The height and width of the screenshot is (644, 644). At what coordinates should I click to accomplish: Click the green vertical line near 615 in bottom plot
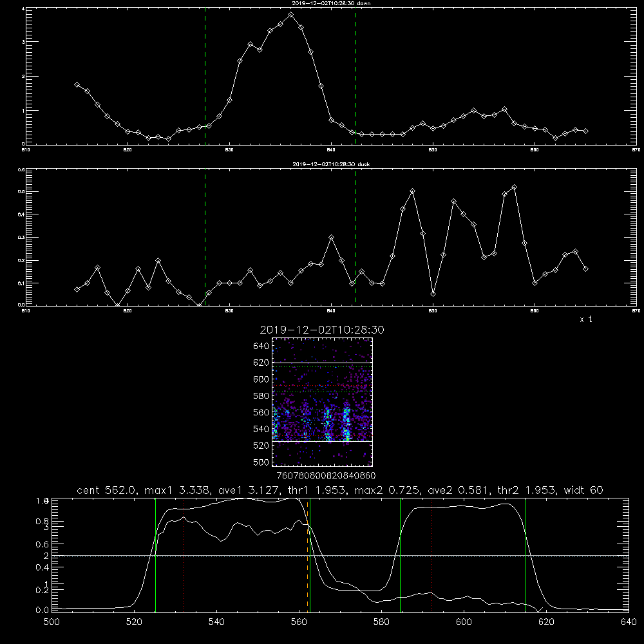click(526, 554)
